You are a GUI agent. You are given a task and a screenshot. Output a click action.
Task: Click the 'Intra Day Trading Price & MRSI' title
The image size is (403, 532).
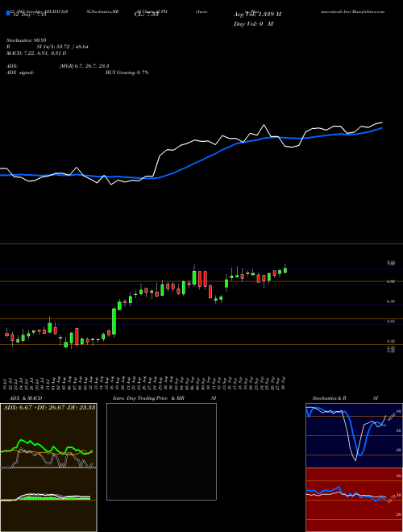pyautogui.click(x=164, y=398)
